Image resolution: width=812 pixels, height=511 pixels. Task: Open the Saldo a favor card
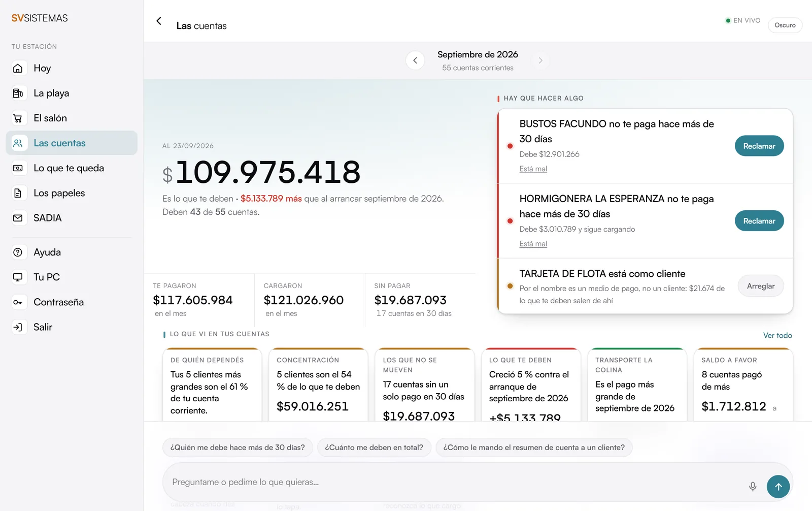point(743,385)
